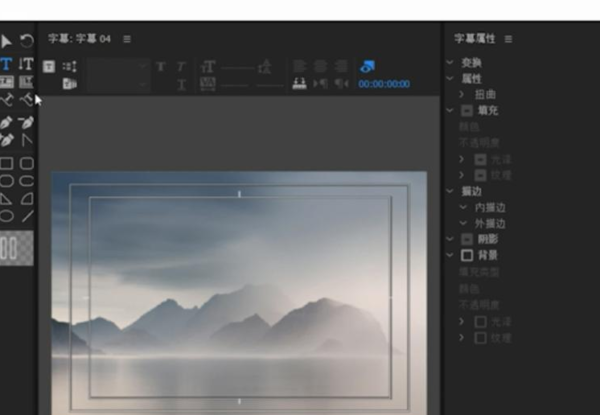Select the Vertical Path Type tool
Viewport: 600px width, 415px height.
point(26,100)
